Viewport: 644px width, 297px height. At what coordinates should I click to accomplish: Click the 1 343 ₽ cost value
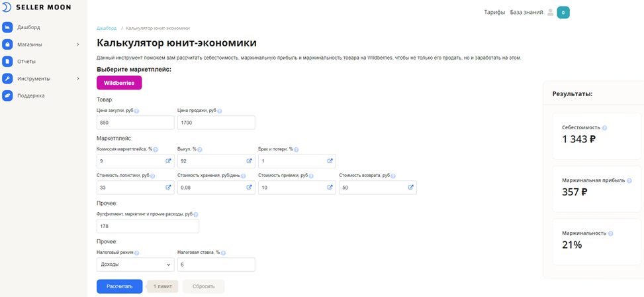click(x=578, y=139)
